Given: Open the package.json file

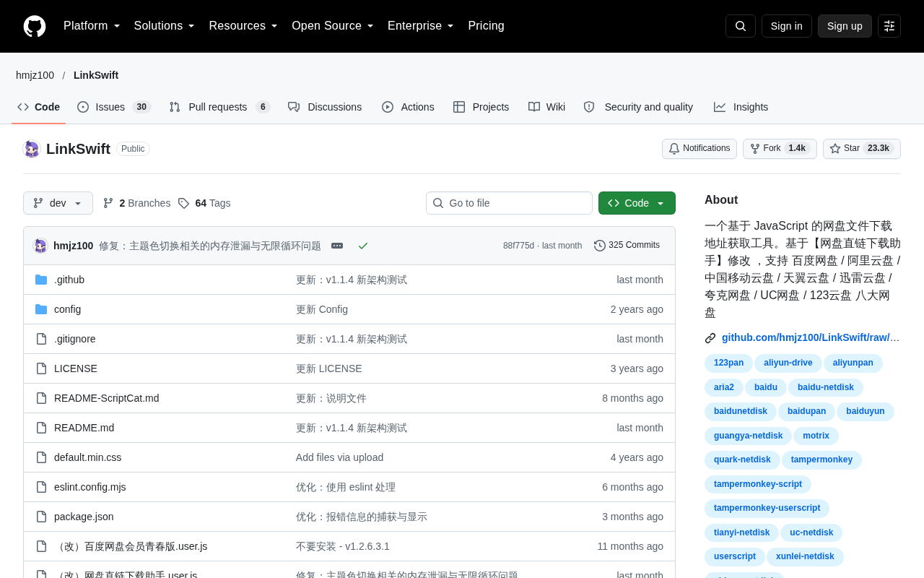Looking at the screenshot, I should [x=84, y=517].
